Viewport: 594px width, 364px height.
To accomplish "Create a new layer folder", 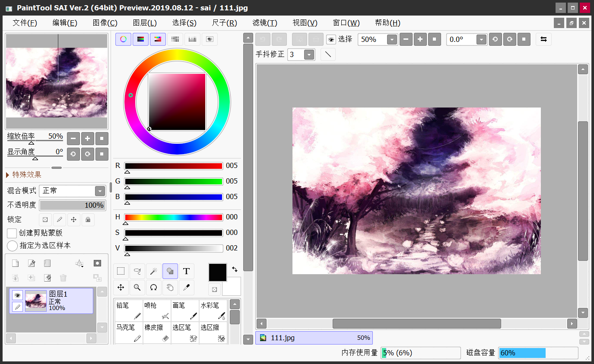I will pyautogui.click(x=48, y=263).
